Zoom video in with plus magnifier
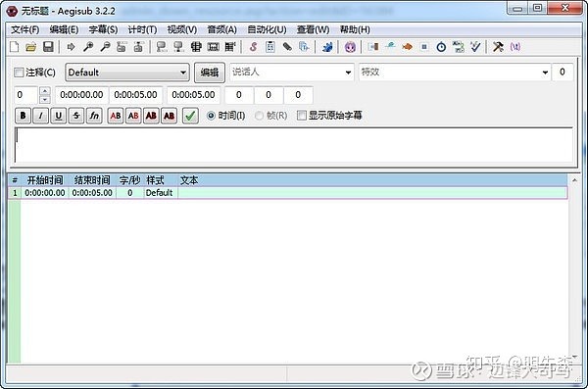Screen dimensions: 588x389 click(x=88, y=47)
